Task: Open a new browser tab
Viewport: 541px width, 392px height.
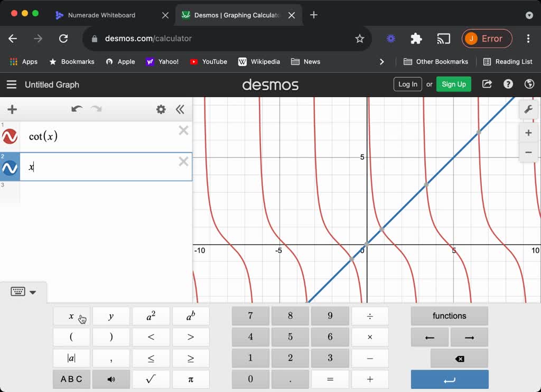Action: click(x=314, y=15)
